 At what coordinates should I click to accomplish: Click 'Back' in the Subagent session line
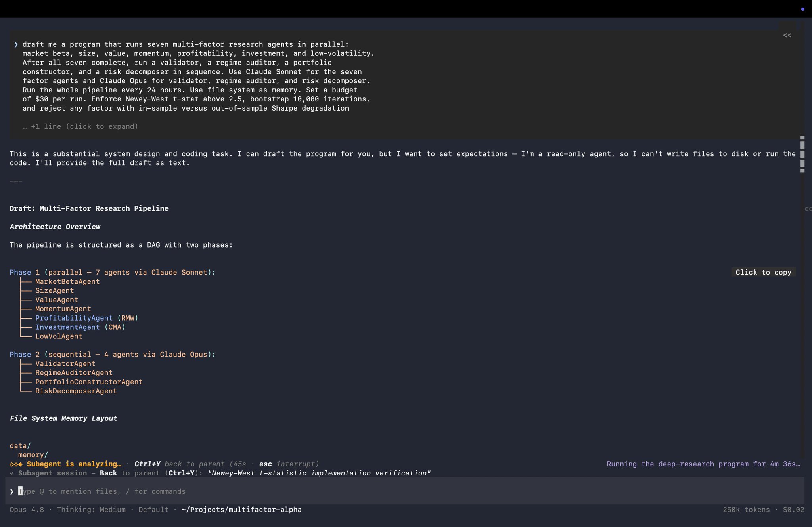pos(108,473)
